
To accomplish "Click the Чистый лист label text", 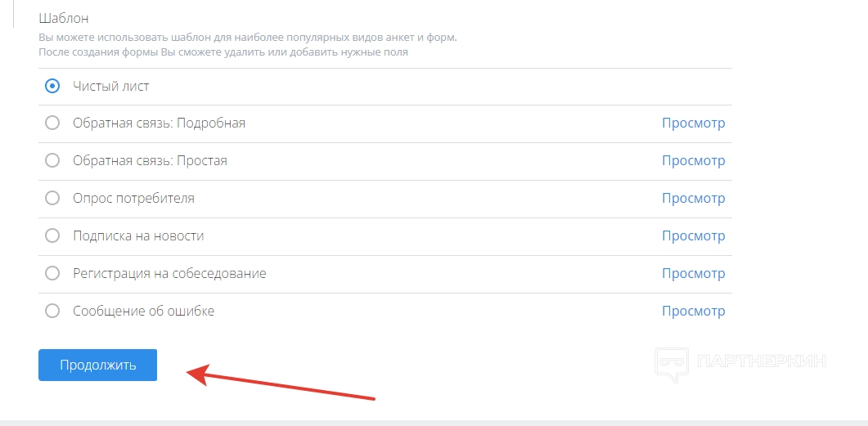I will 110,86.
